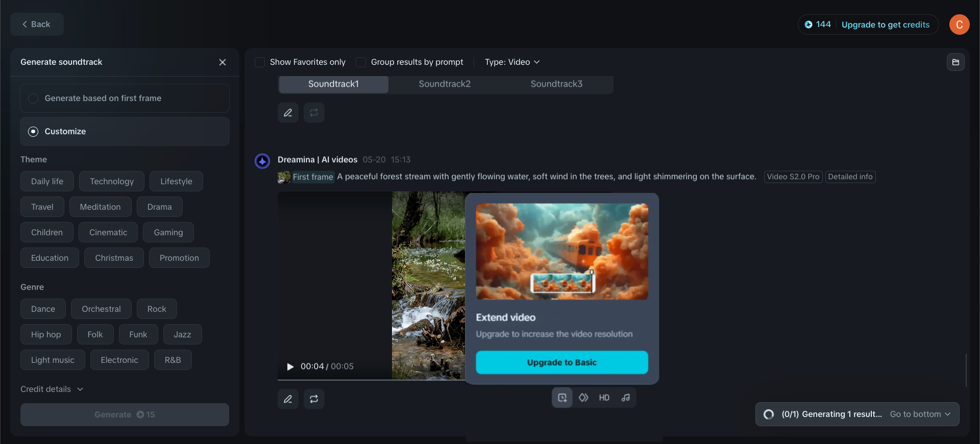This screenshot has width=980, height=444.
Task: Click the user avatar C icon
Action: point(959,24)
